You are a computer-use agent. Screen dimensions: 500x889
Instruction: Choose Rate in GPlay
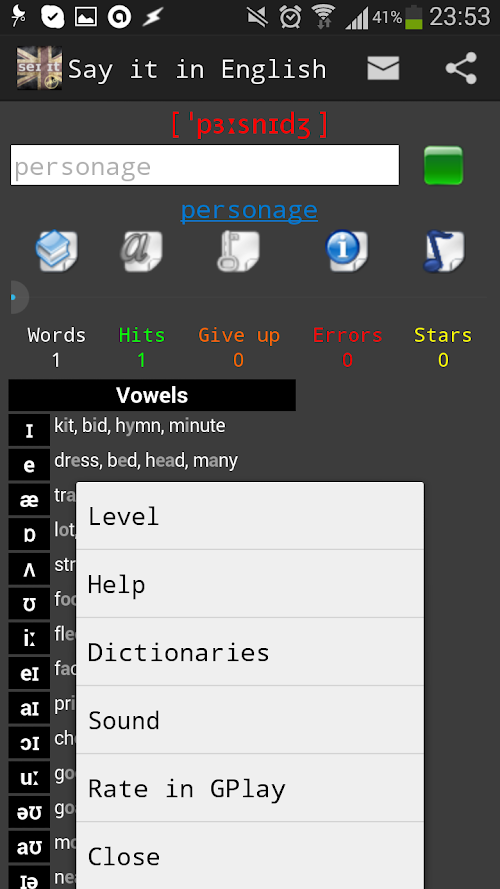[x=250, y=788]
